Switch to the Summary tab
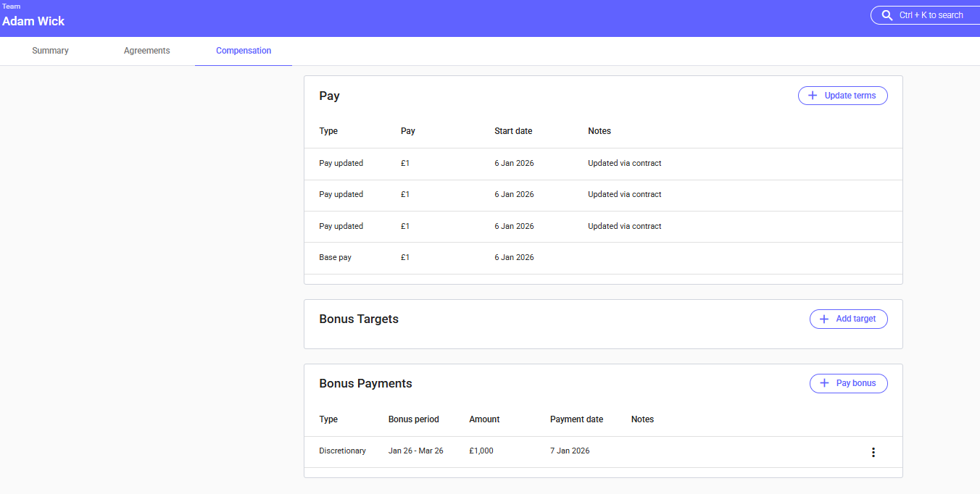 50,51
